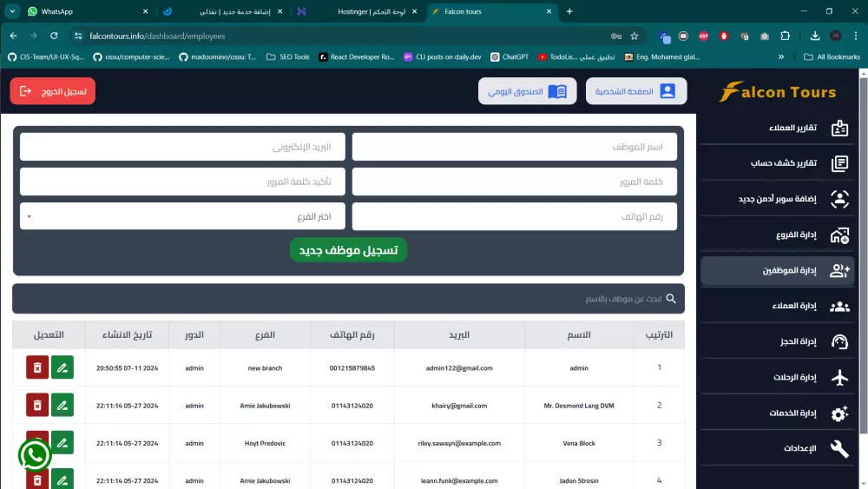
Task: Click the employees management person-plus icon
Action: tap(839, 270)
